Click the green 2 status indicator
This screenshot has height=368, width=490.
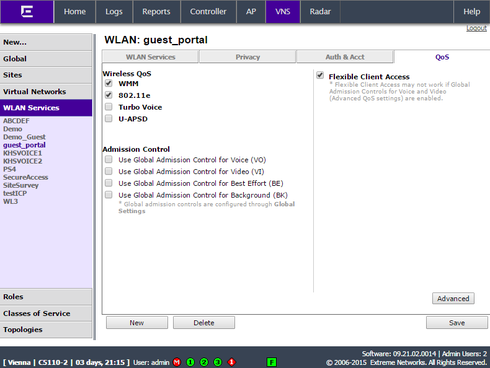pos(204,362)
